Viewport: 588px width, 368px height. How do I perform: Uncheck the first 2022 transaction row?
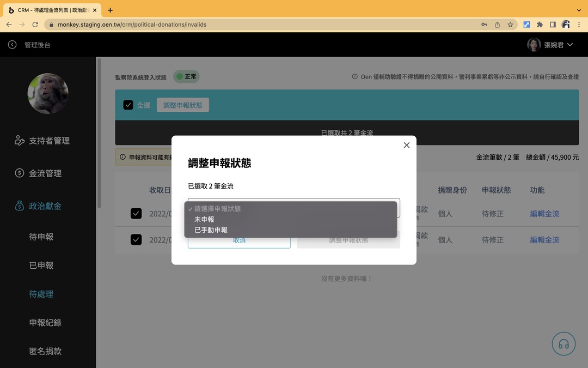[x=136, y=214]
